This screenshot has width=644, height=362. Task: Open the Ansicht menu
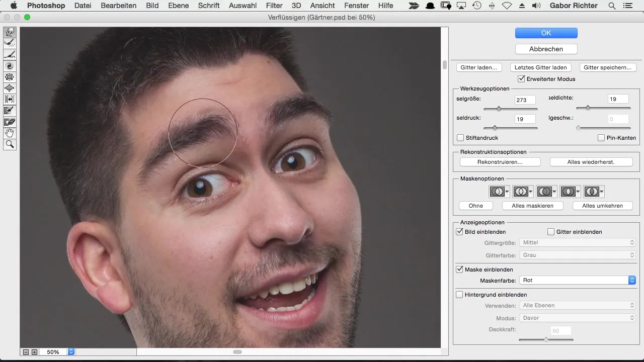(323, 6)
